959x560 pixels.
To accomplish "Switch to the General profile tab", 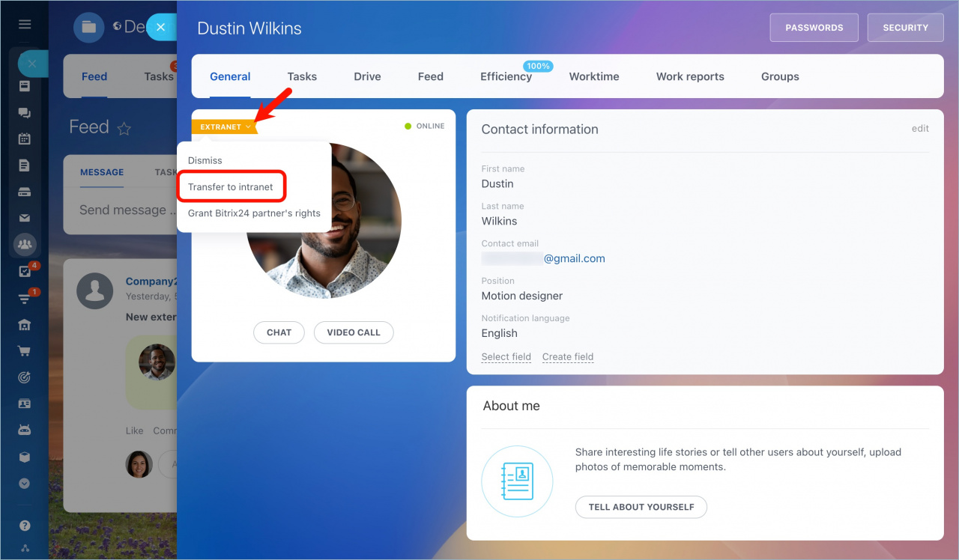I will pos(230,76).
